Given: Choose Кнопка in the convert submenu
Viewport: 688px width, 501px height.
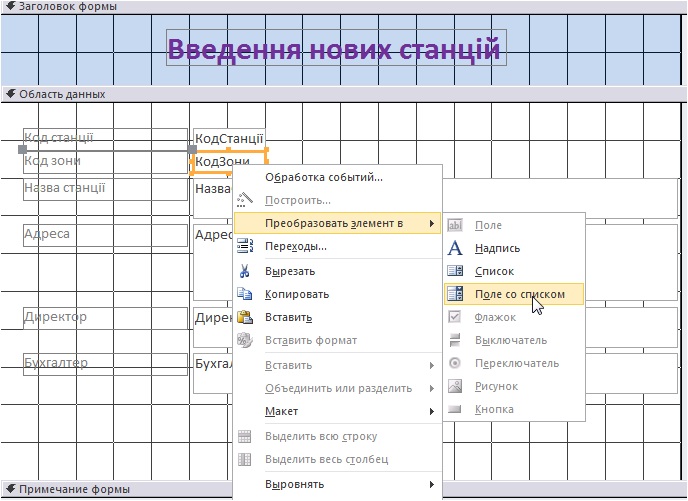Looking at the screenshot, I should pos(494,409).
